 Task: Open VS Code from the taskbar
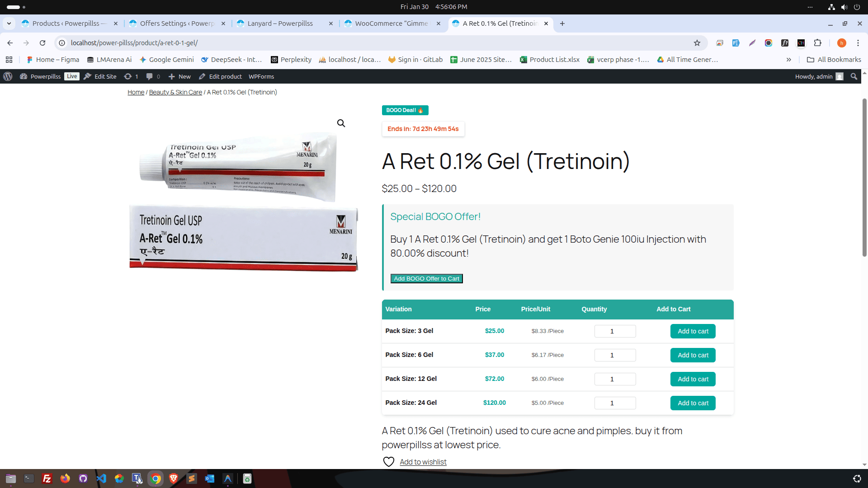pos(101,479)
